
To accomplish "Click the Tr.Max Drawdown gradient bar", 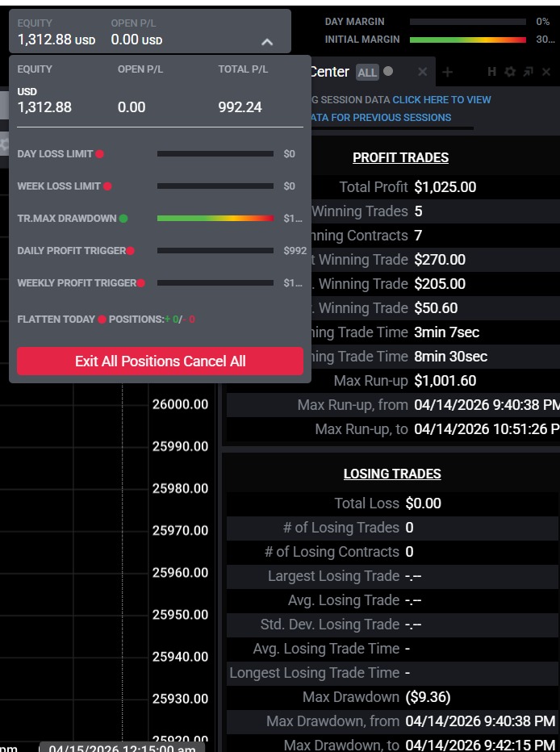I will [x=215, y=219].
